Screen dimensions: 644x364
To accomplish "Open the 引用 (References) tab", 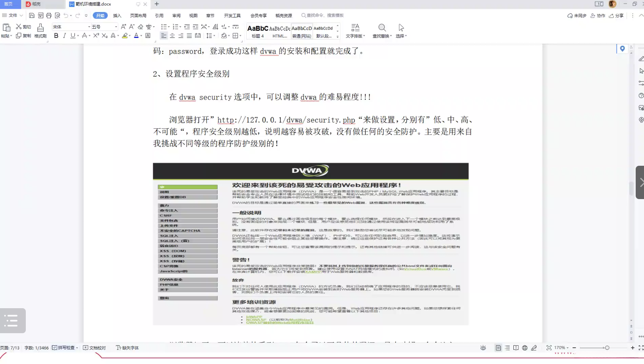I will [159, 15].
